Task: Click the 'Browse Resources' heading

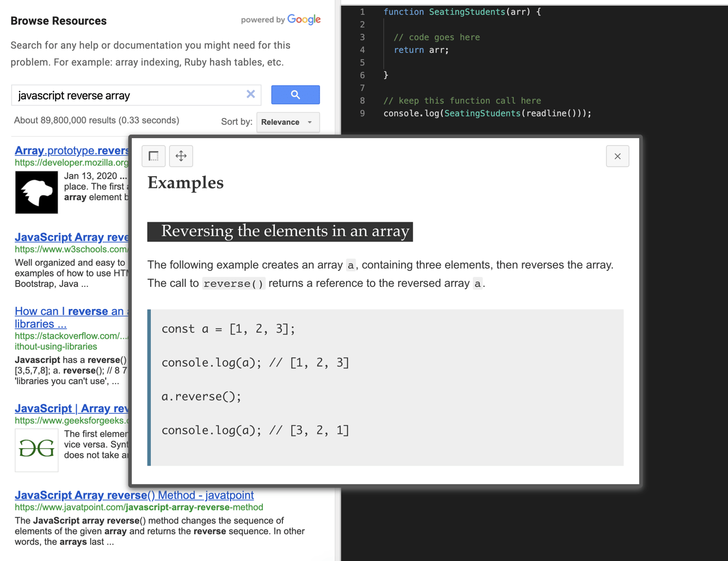Action: tap(59, 21)
